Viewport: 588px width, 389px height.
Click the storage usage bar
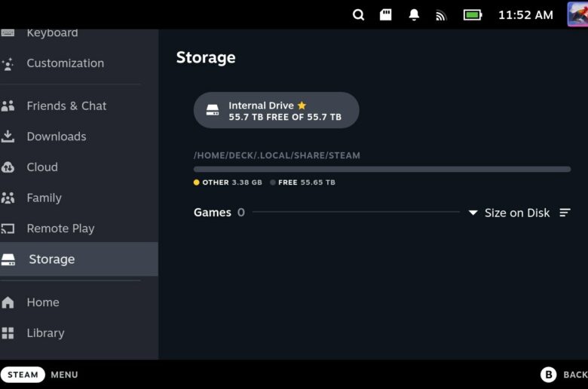[382, 169]
